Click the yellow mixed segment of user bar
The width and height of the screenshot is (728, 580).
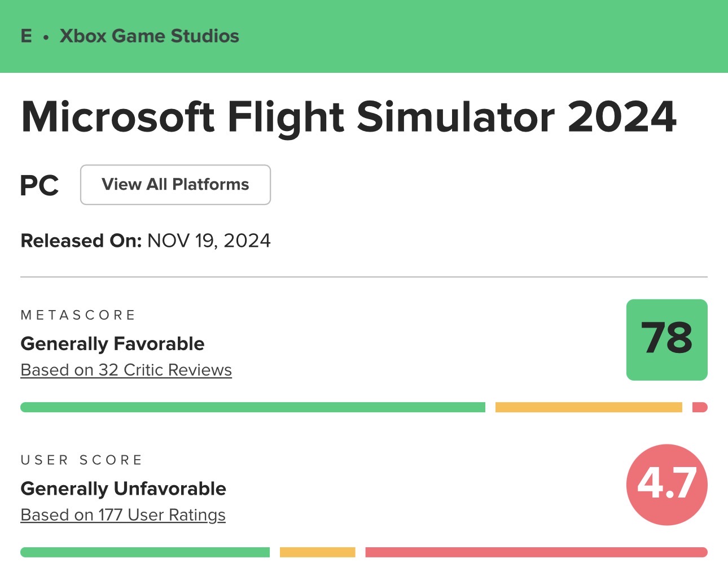[317, 552]
